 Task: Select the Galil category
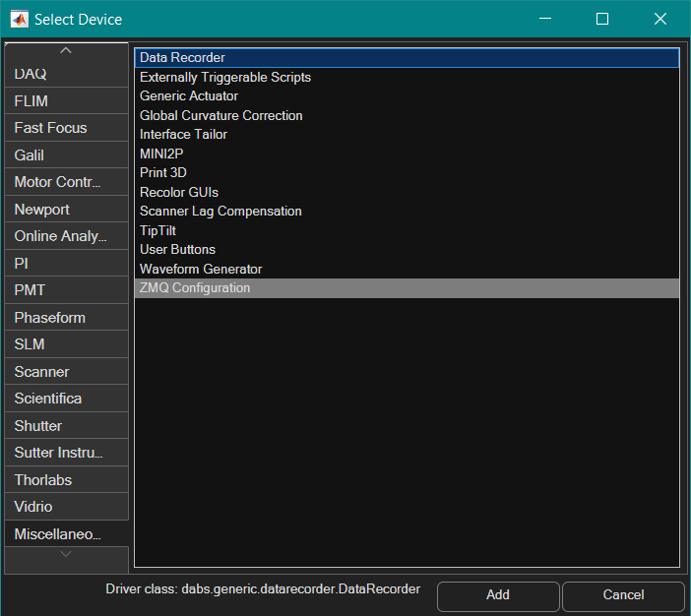67,155
